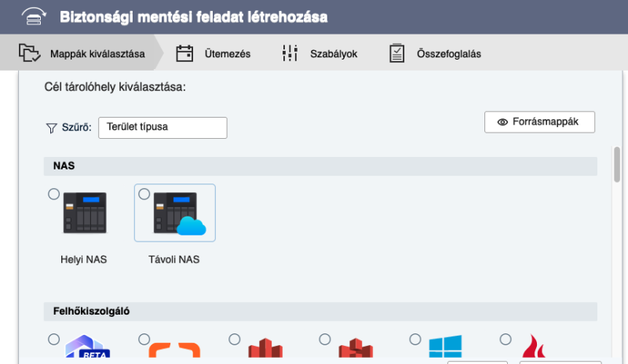Click the vertical scrollbar thumb
Image resolution: width=628 pixels, height=364 pixels.
pos(617,165)
